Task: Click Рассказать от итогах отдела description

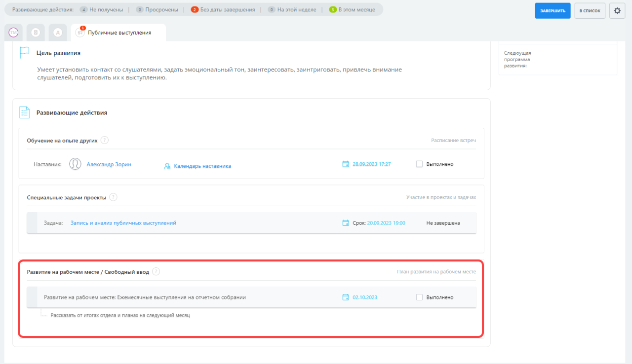Action: [120, 315]
